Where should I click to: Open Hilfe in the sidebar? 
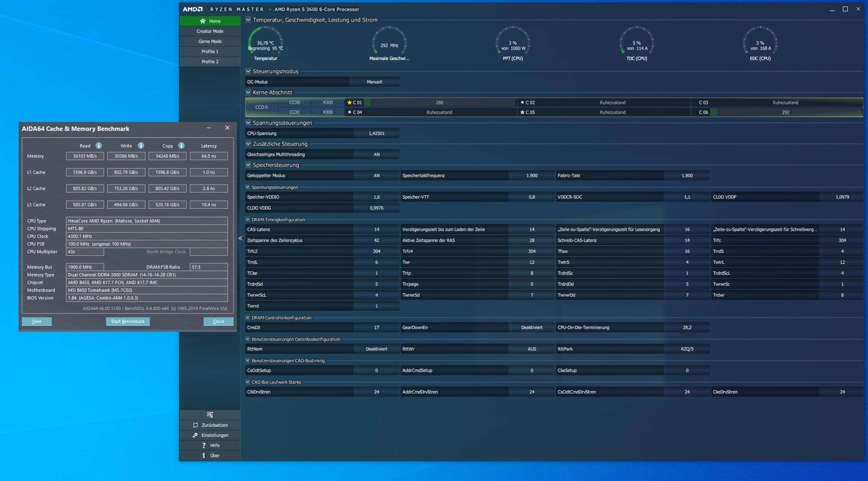210,445
